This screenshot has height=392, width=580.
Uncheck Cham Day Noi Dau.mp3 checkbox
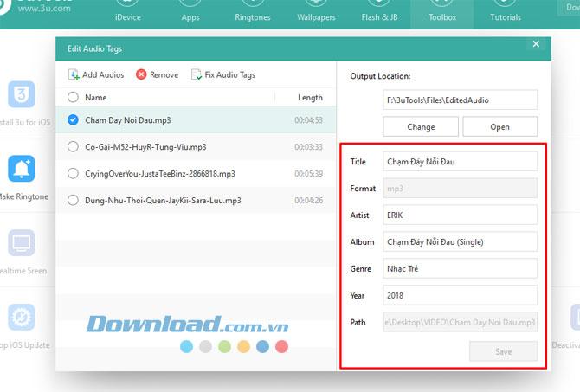coord(73,120)
